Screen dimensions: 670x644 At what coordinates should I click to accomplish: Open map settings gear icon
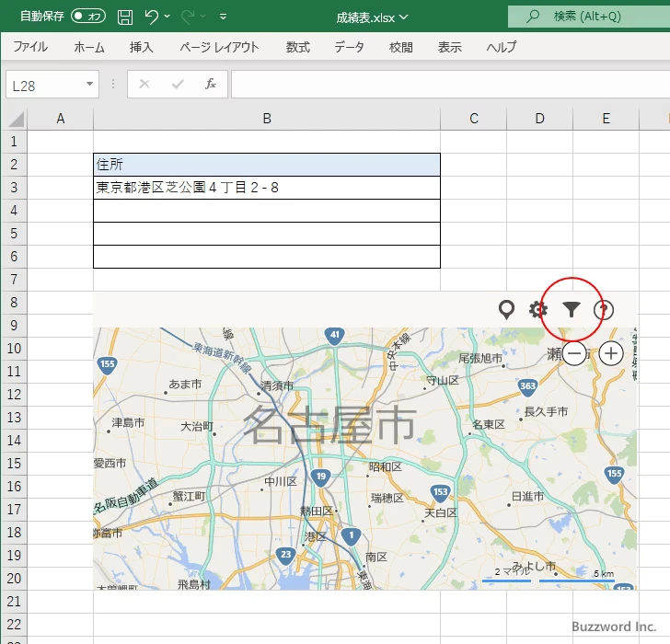point(538,309)
